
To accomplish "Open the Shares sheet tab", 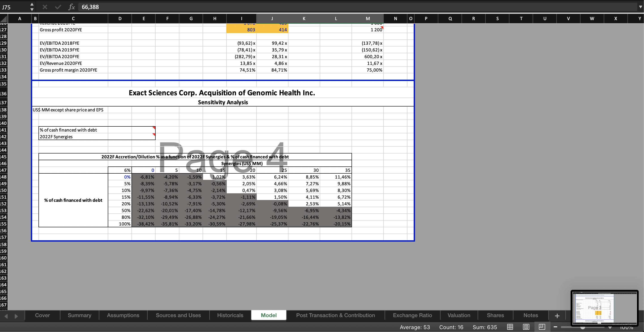I will 495,315.
